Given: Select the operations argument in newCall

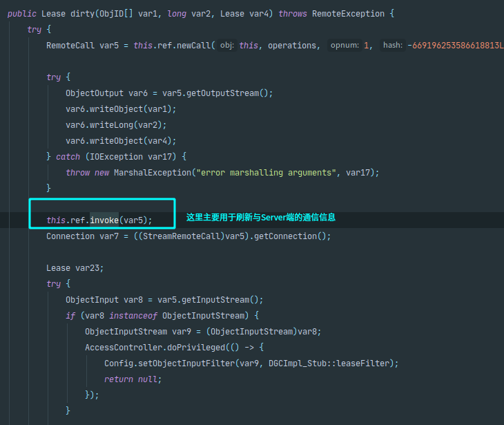Looking at the screenshot, I should tap(293, 46).
